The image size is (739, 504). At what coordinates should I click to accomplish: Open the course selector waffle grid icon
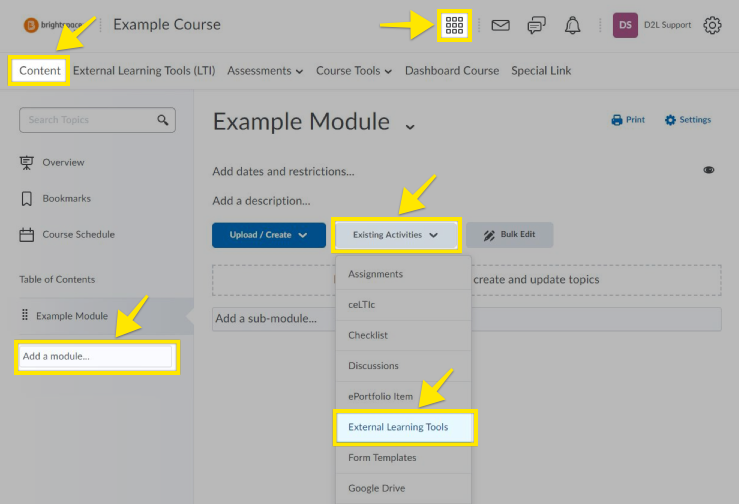[x=454, y=25]
